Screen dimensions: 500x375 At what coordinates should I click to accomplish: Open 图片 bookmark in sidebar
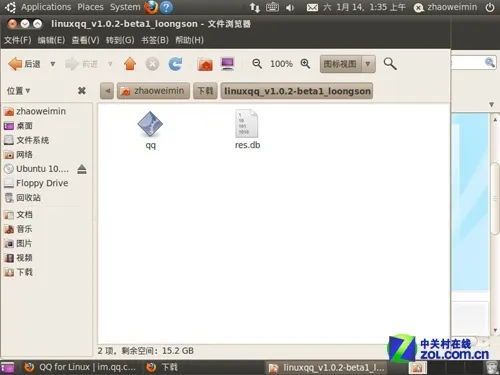pos(18,243)
